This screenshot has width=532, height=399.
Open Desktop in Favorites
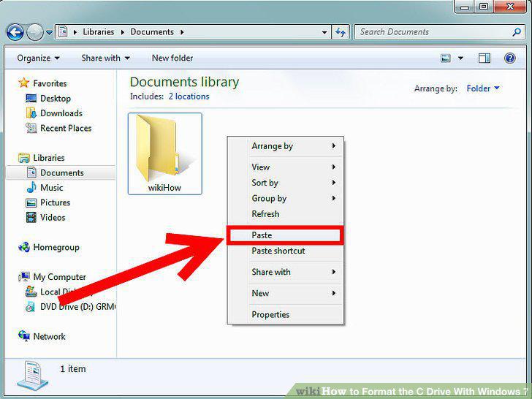click(x=56, y=99)
